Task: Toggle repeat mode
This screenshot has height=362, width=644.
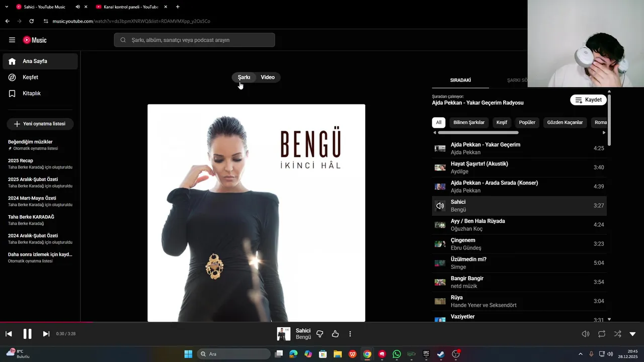Action: (x=602, y=334)
